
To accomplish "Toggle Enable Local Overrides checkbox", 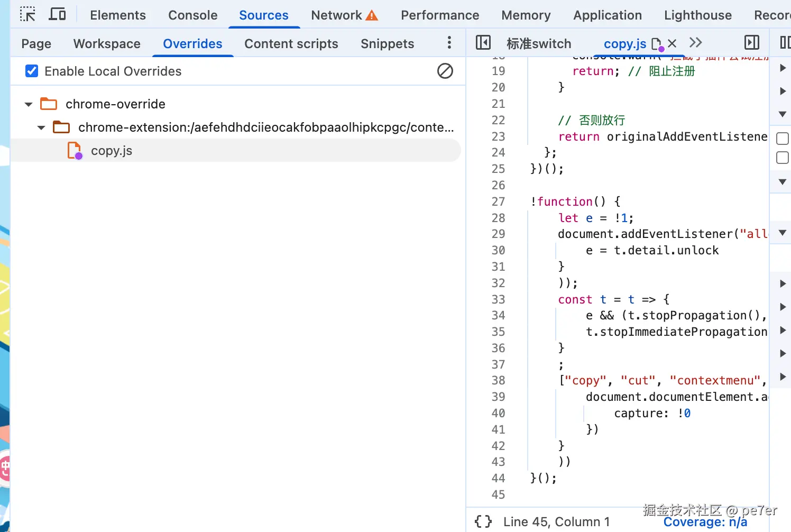I will [32, 71].
